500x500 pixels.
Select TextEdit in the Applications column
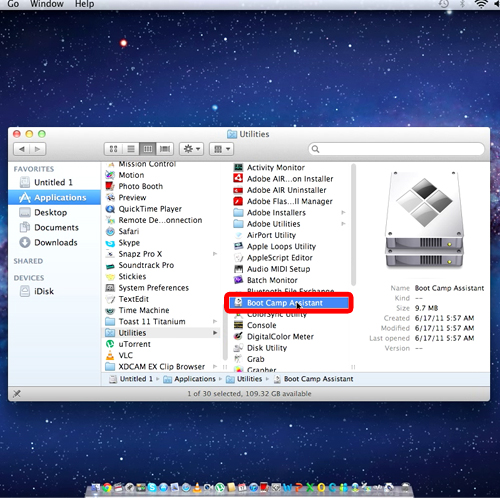127,299
